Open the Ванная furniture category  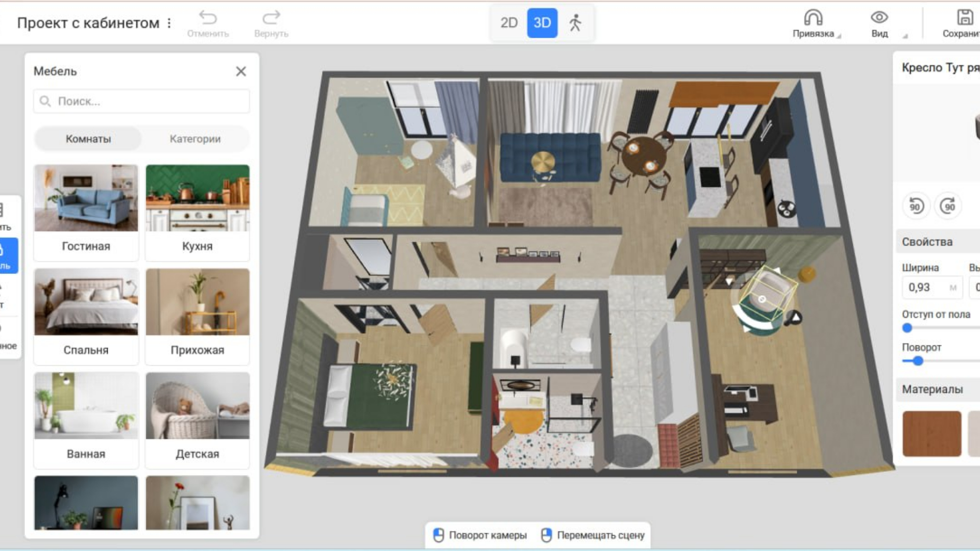tap(86, 420)
